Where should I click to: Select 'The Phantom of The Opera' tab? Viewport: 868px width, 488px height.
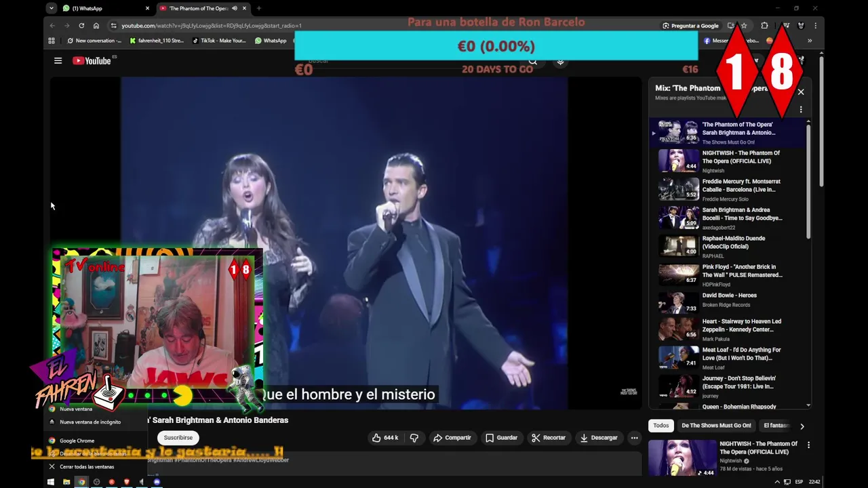coord(202,8)
